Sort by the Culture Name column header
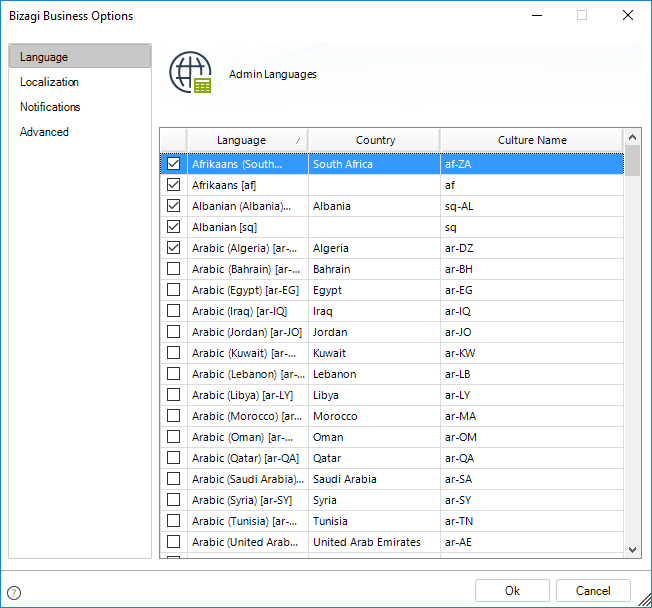The image size is (652, 608). coord(532,141)
